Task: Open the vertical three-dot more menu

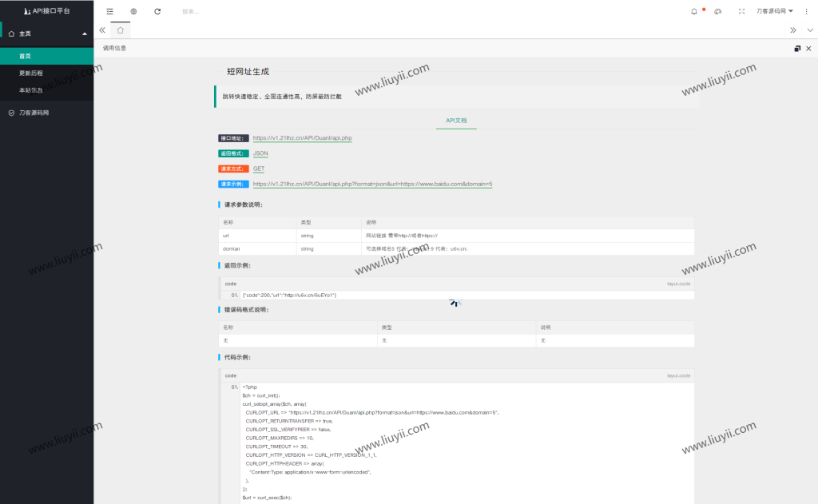Action: coord(806,11)
